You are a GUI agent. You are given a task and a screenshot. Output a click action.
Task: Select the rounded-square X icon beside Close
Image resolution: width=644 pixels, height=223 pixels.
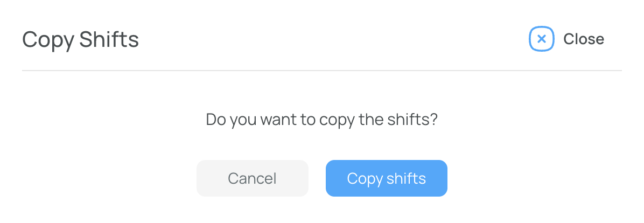click(x=541, y=39)
